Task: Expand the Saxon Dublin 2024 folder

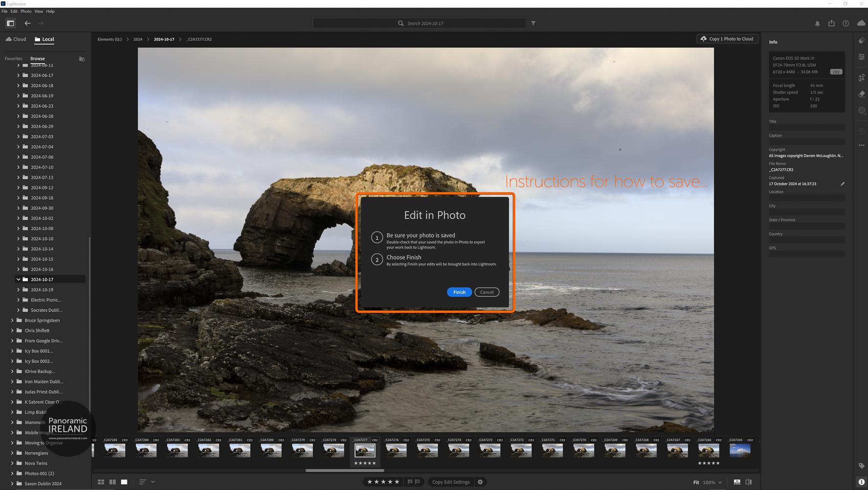Action: (12, 484)
